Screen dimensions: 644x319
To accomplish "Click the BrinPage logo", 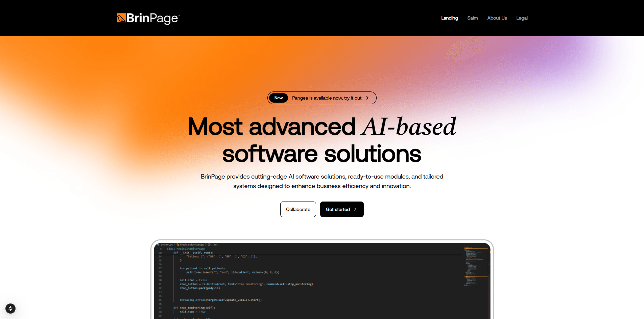I will [x=148, y=18].
